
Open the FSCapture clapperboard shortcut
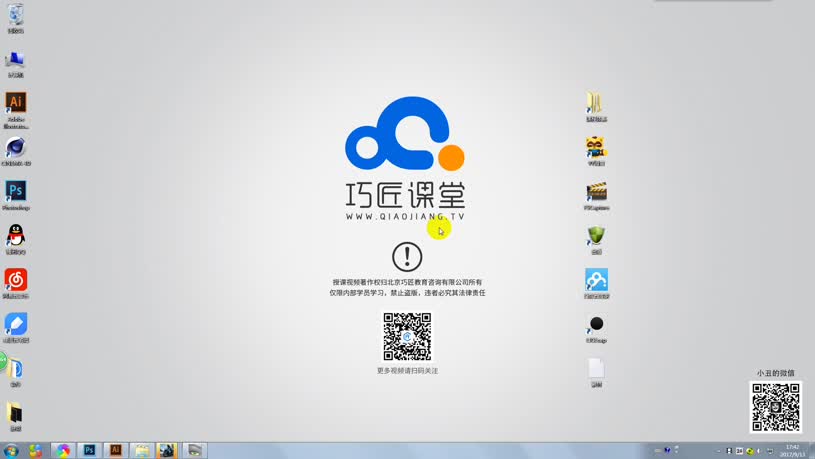click(x=596, y=195)
